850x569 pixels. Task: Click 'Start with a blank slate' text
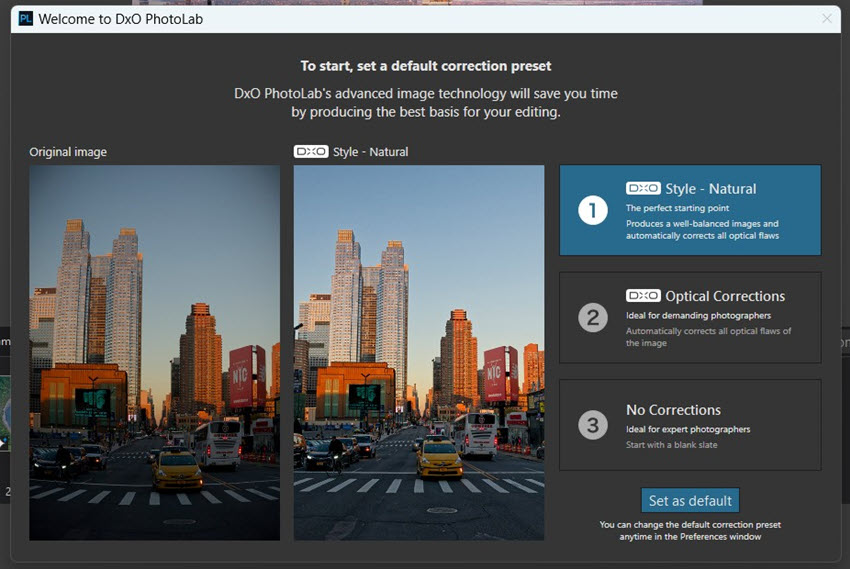point(672,445)
